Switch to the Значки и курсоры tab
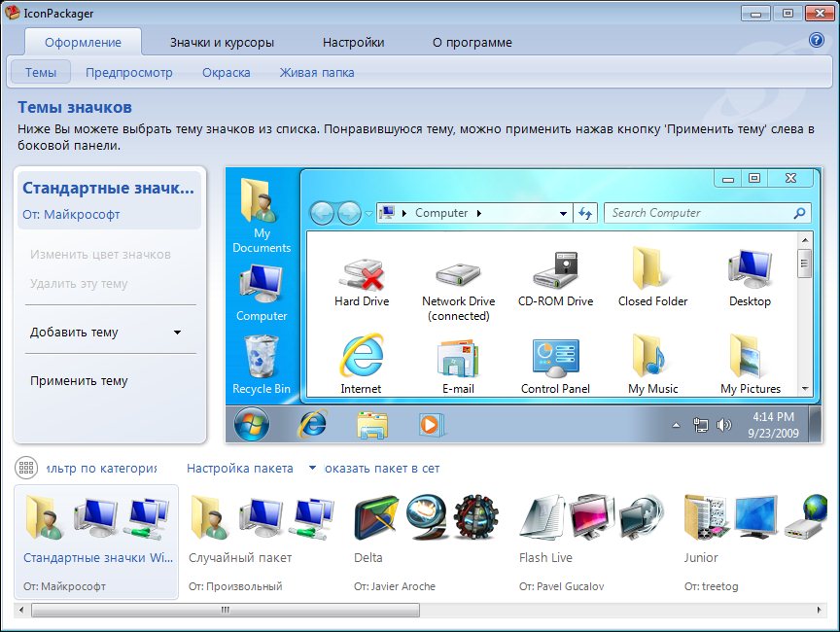 click(222, 43)
